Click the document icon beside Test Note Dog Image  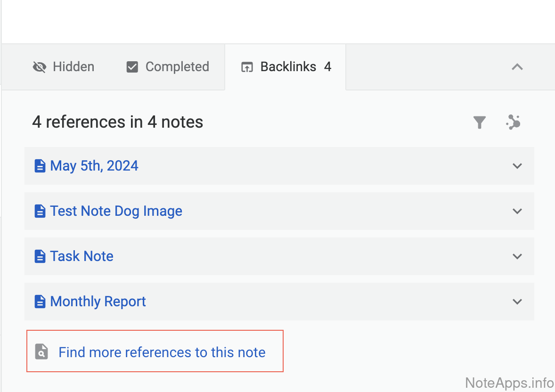click(x=40, y=211)
